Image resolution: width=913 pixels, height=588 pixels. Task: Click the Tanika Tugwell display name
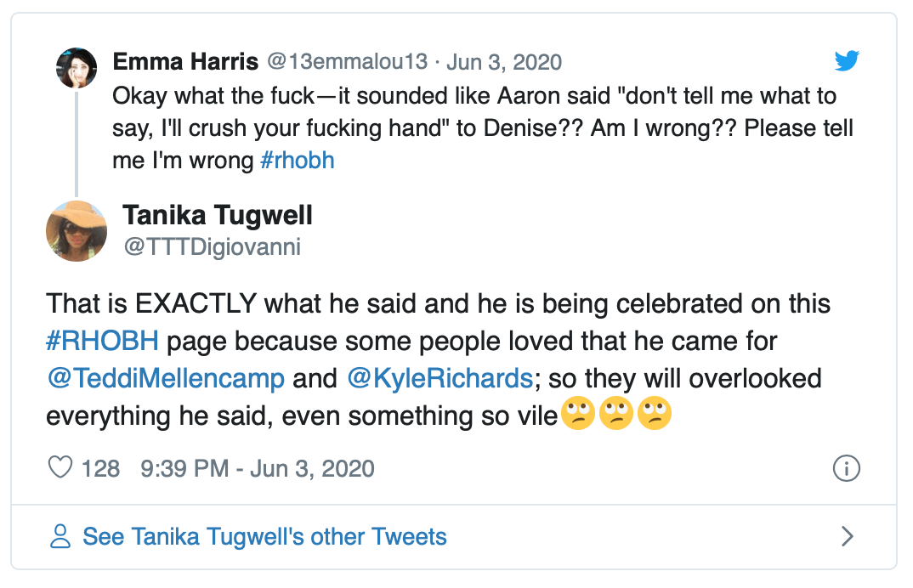pyautogui.click(x=218, y=216)
